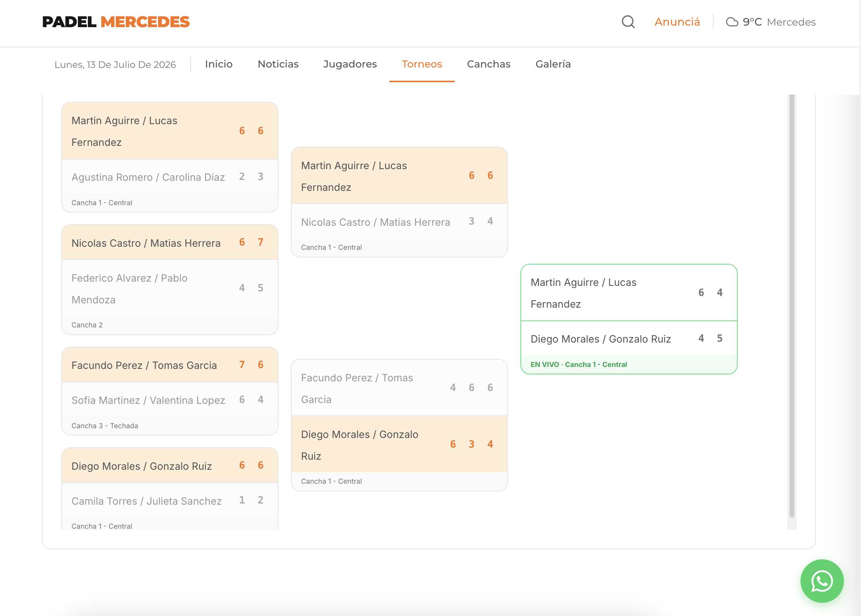Click the bracket vertical scrollbar

792,306
